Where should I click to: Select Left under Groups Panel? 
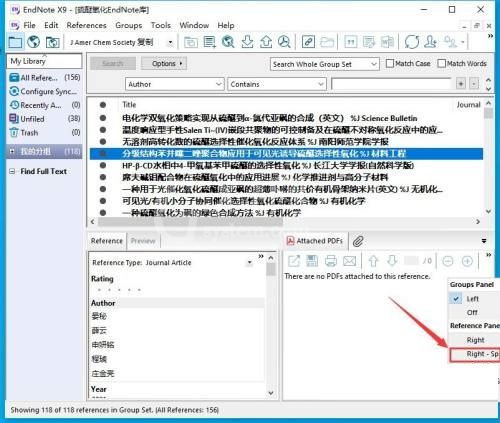tap(472, 299)
